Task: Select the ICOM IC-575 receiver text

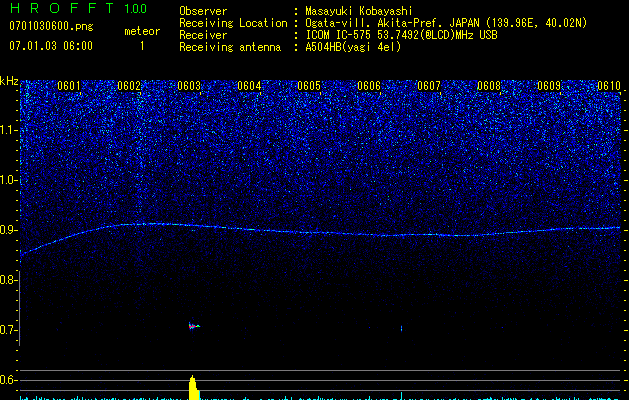Action: coord(401,35)
